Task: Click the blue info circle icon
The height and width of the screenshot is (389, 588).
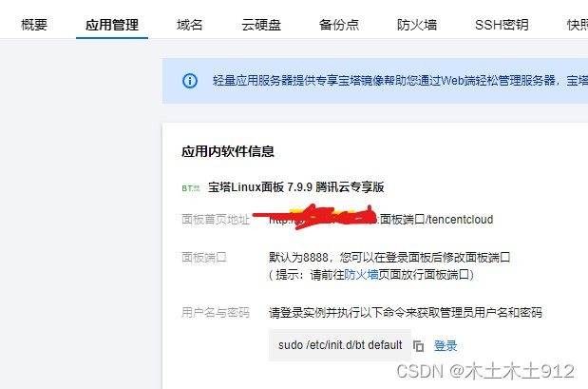Action: (190, 81)
